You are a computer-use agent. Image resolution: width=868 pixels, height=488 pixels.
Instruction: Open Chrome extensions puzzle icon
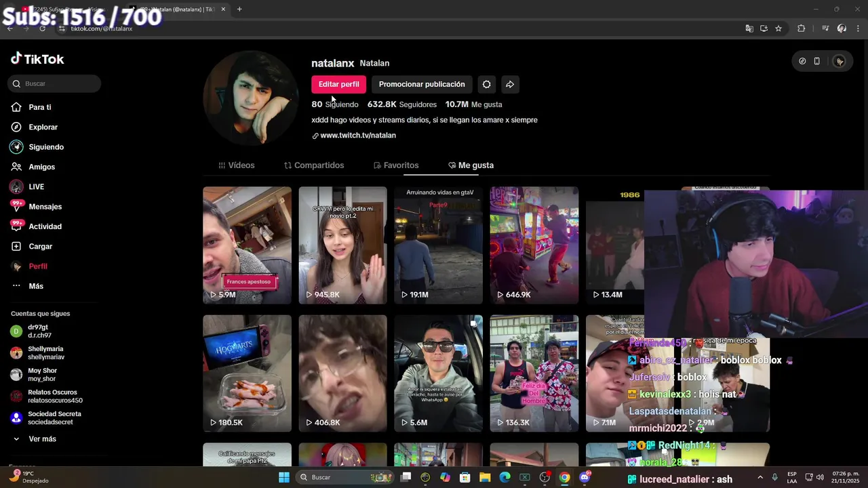[x=802, y=28]
